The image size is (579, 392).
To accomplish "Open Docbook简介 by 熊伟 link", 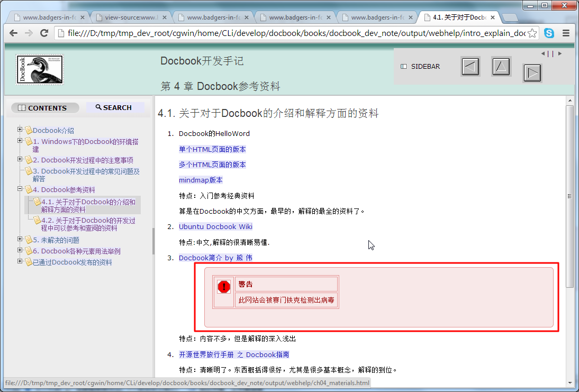I will pos(215,258).
